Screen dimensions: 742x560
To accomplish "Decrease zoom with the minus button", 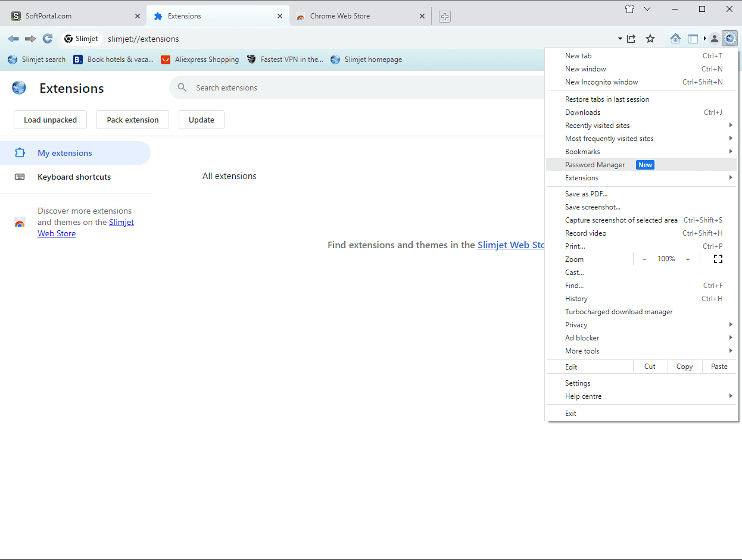I will 644,259.
